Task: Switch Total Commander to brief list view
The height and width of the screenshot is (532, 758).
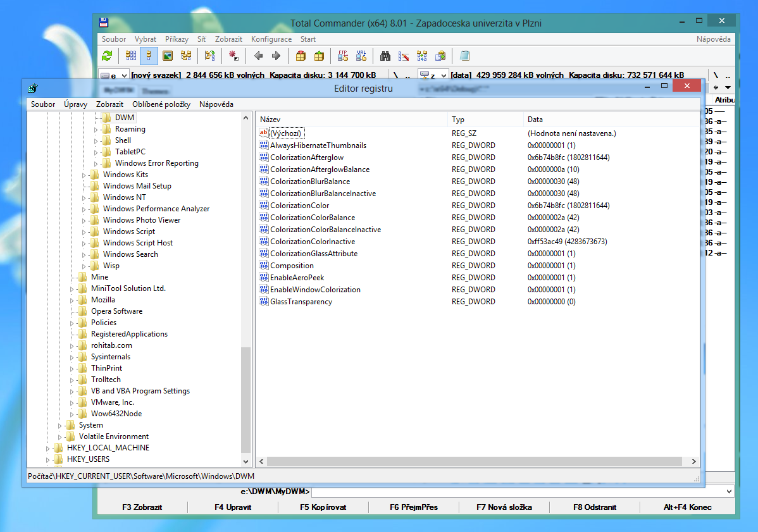Action: click(131, 56)
